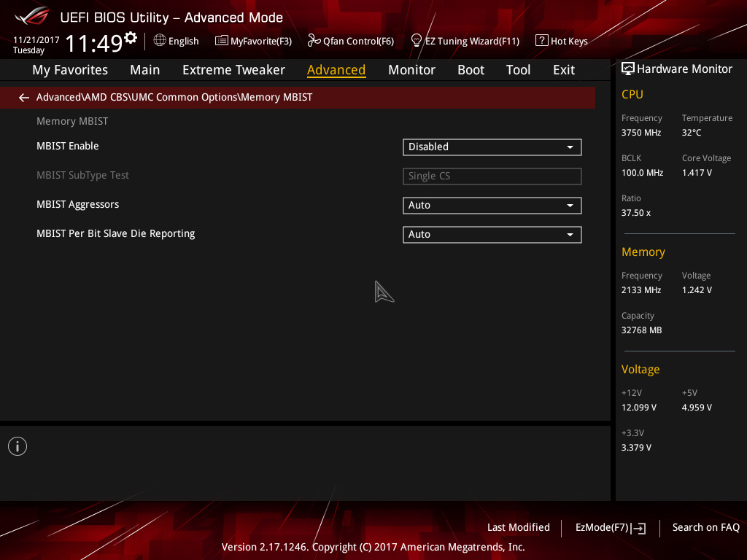Click Capacity 32768 MB value

click(x=641, y=330)
